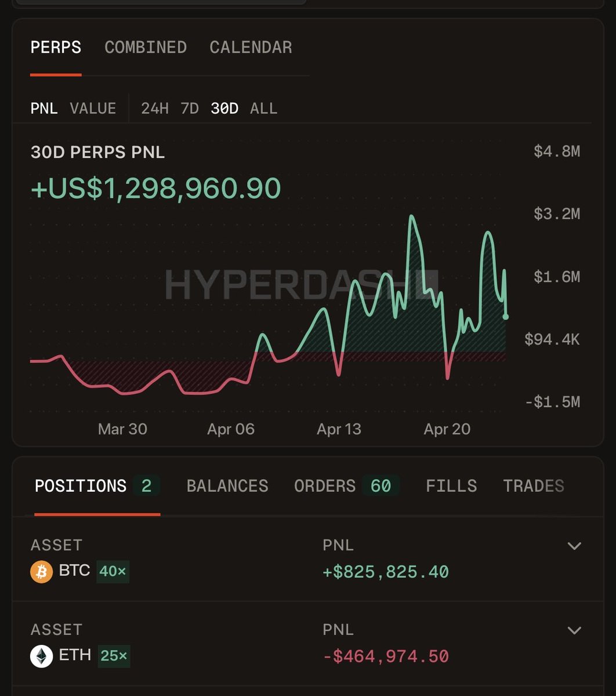Image resolution: width=616 pixels, height=696 pixels.
Task: Choose the 24H time range
Action: pyautogui.click(x=155, y=108)
